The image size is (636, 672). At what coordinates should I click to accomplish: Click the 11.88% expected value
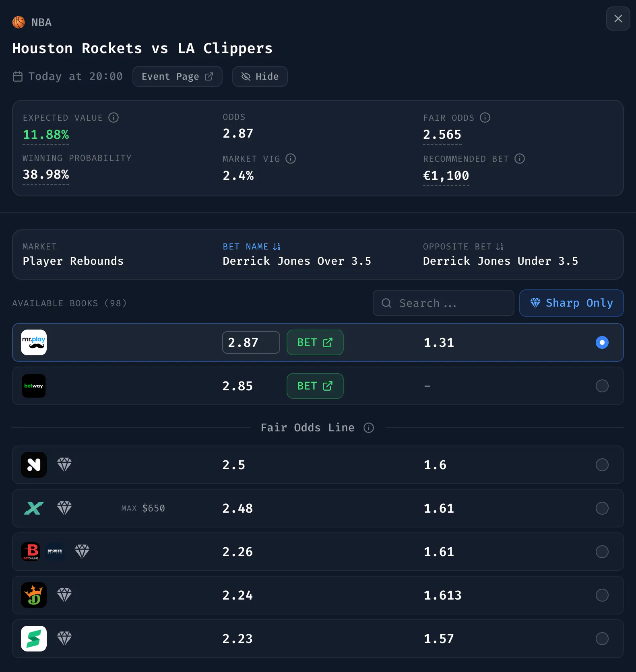pos(46,134)
